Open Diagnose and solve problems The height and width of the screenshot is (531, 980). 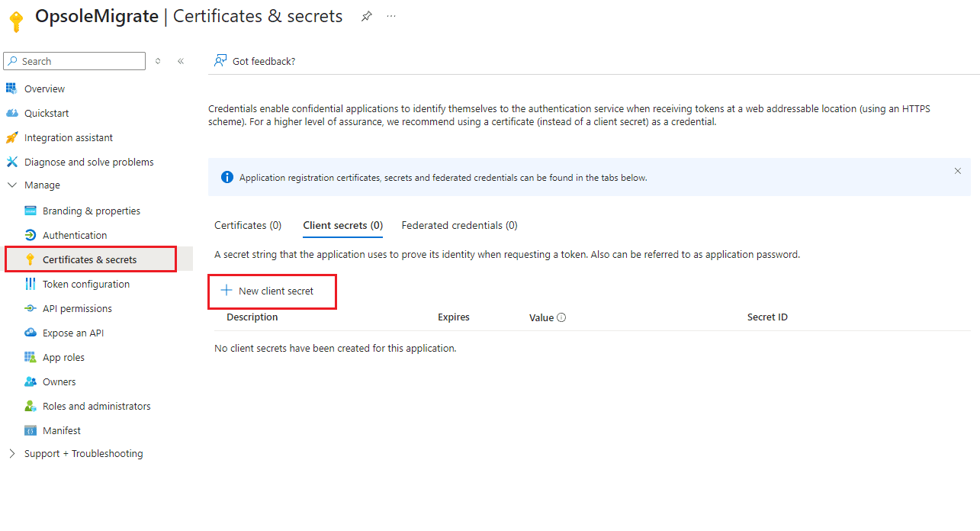click(88, 162)
